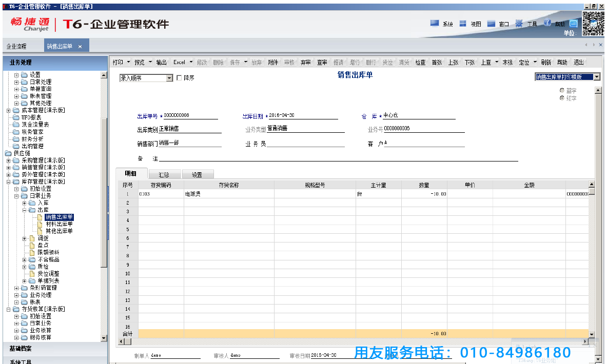The image size is (606, 364).
Task: Click the 出库单号 field 0000000006
Action: (x=190, y=115)
